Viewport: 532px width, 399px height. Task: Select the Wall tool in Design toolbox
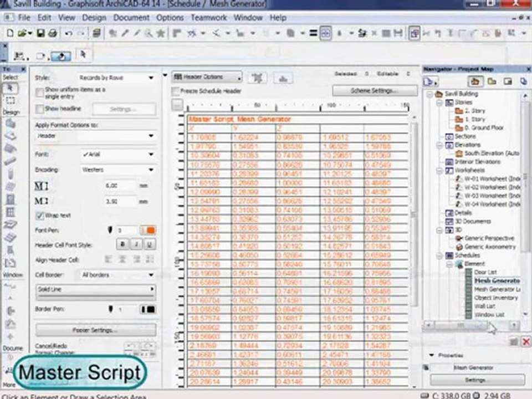(x=10, y=124)
